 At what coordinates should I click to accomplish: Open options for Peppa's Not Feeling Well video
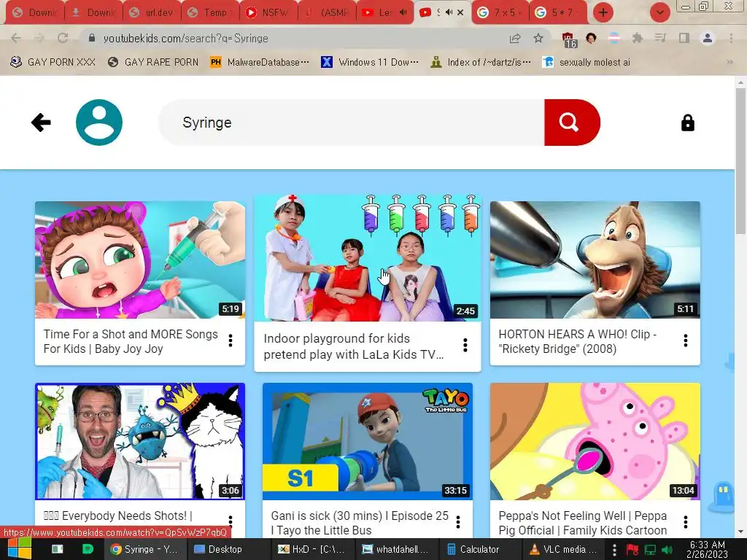[686, 522]
